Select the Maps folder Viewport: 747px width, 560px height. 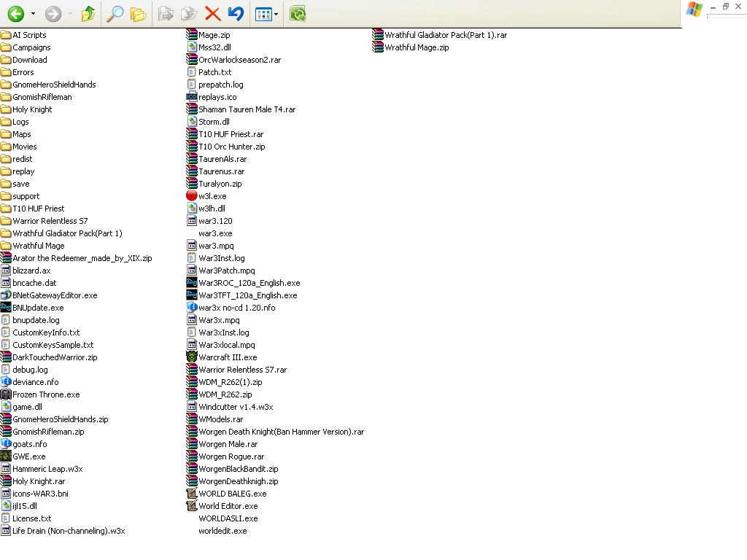[x=16, y=134]
